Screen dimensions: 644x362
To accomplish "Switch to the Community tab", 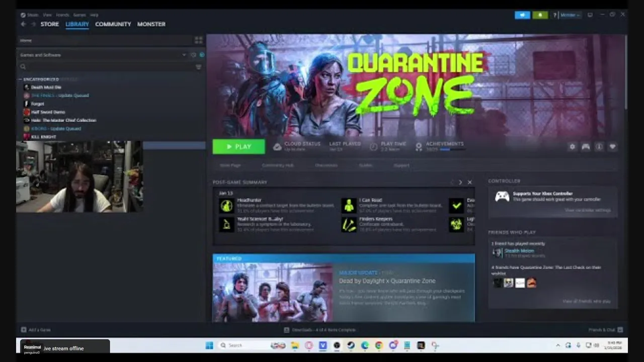I will 113,24.
